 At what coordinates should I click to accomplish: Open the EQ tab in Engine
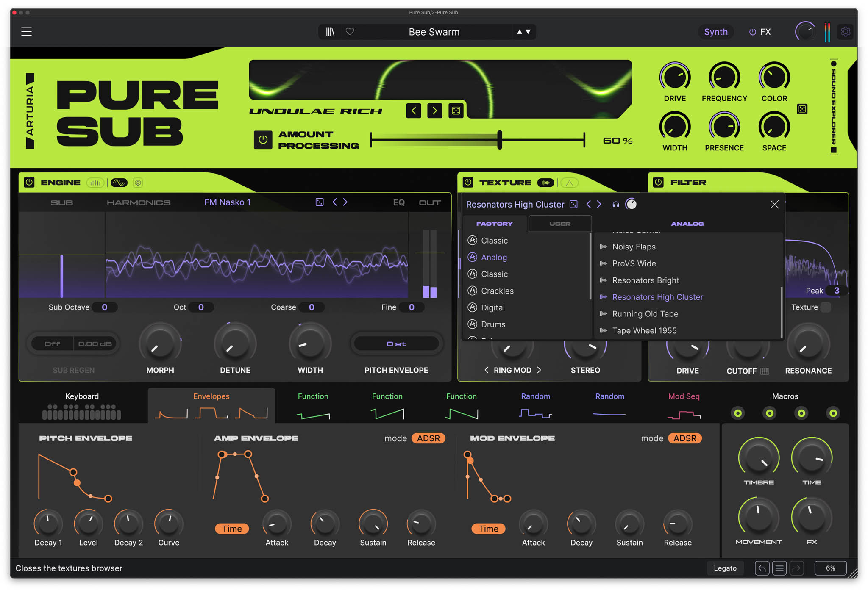tap(399, 202)
